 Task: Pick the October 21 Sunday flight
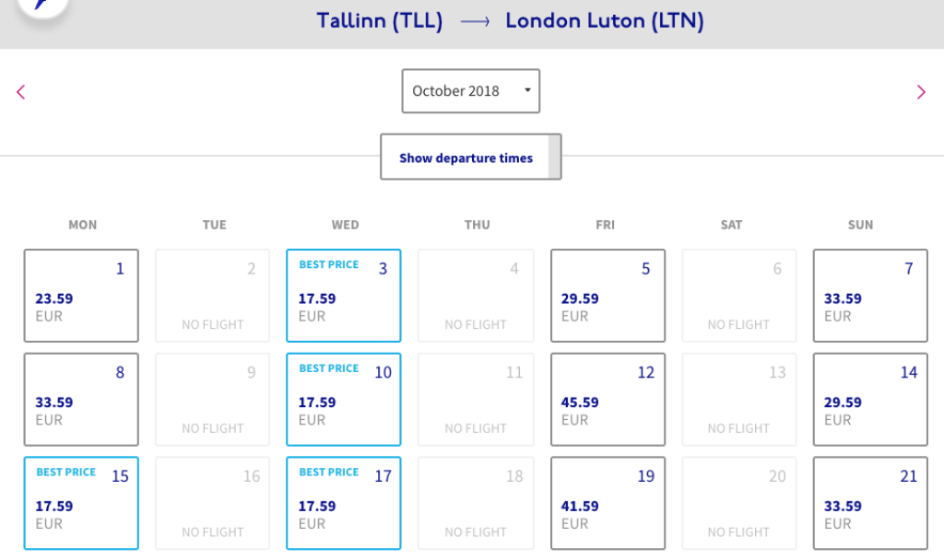point(870,503)
